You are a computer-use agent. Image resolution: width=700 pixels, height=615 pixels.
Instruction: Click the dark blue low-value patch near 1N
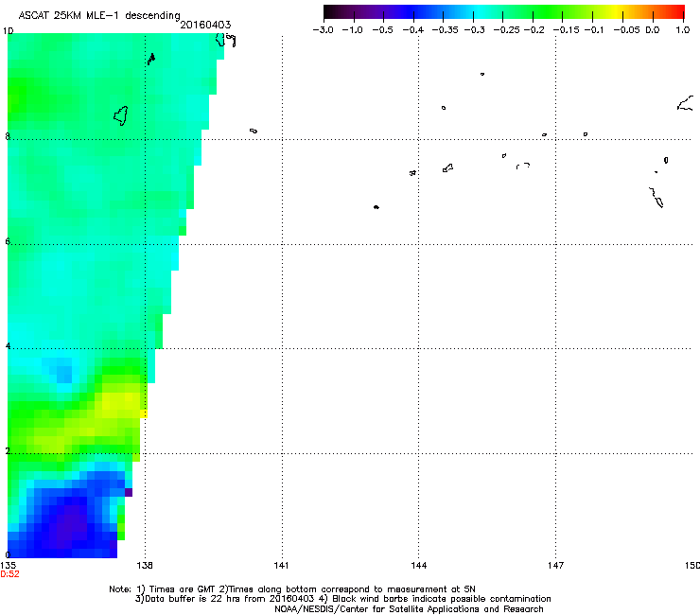click(72, 520)
